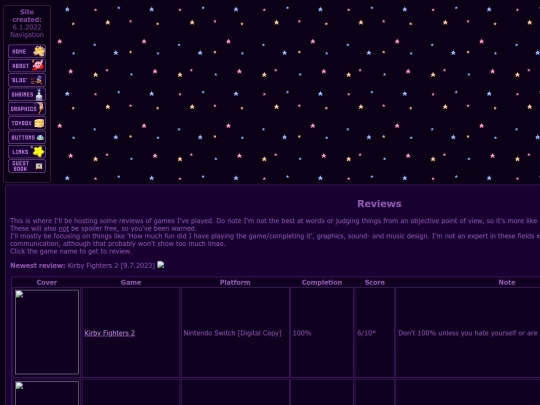The image size is (540, 405).
Task: Click the 'Cover' column header
Action: (x=47, y=282)
